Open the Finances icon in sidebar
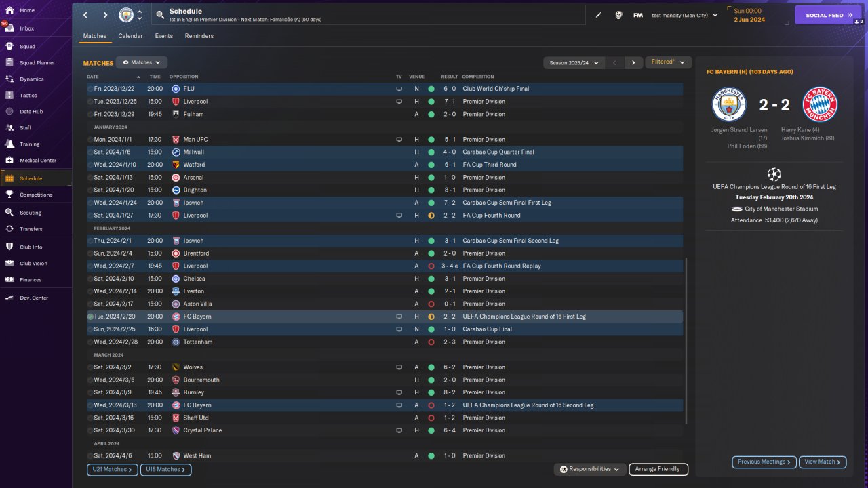The width and height of the screenshot is (868, 488). tap(9, 280)
